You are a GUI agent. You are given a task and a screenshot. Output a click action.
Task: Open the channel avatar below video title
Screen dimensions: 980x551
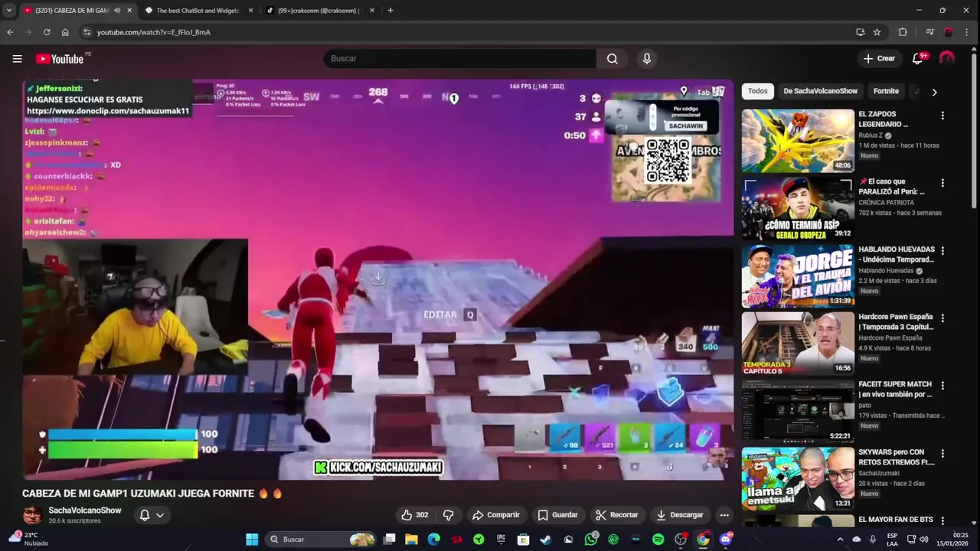click(32, 515)
